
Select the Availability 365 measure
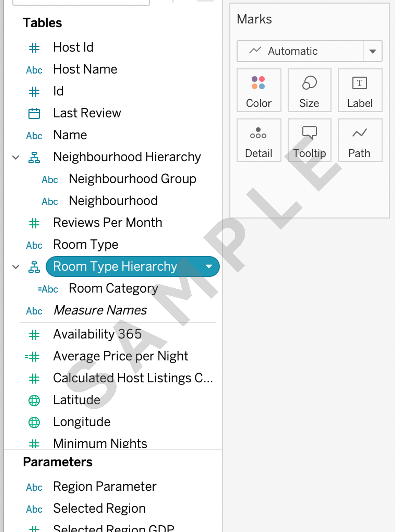click(x=97, y=334)
